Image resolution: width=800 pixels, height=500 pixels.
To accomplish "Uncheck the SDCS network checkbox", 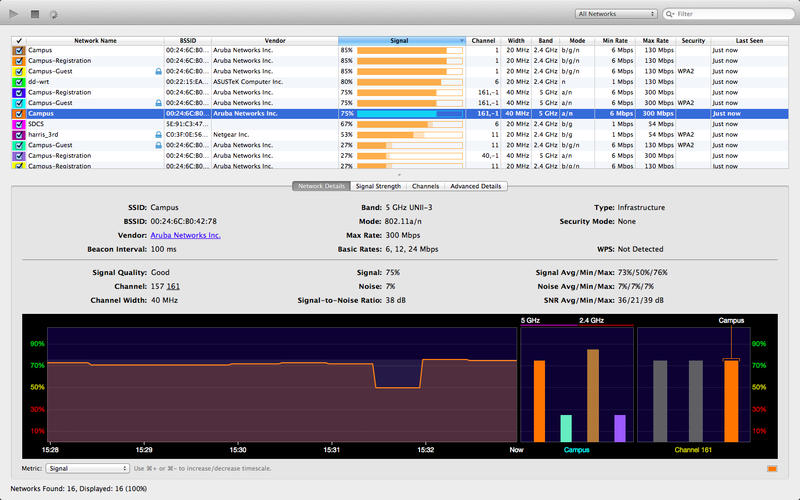I will 18,124.
